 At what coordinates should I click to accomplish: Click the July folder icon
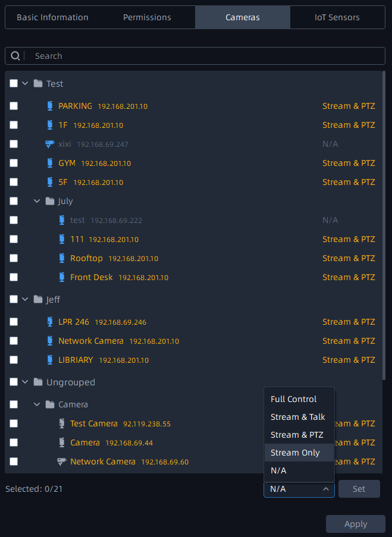(x=50, y=201)
